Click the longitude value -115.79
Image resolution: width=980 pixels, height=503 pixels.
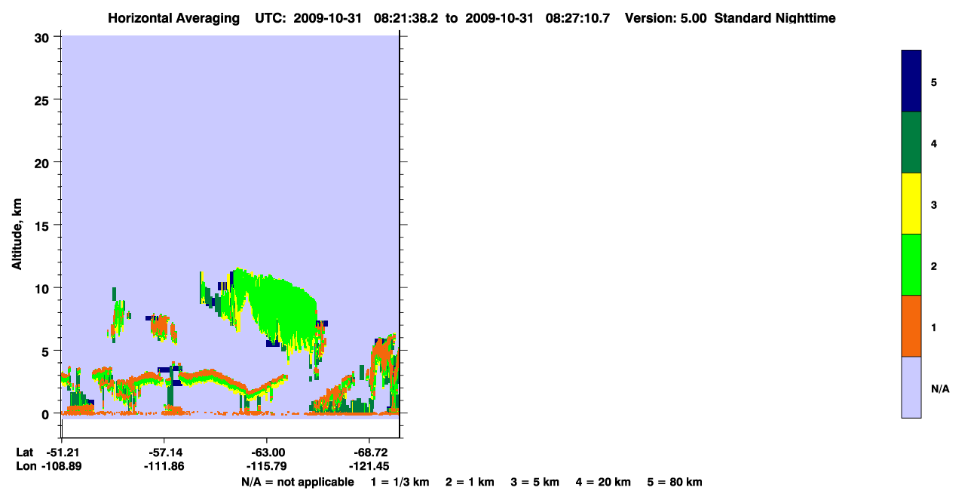pyautogui.click(x=266, y=466)
